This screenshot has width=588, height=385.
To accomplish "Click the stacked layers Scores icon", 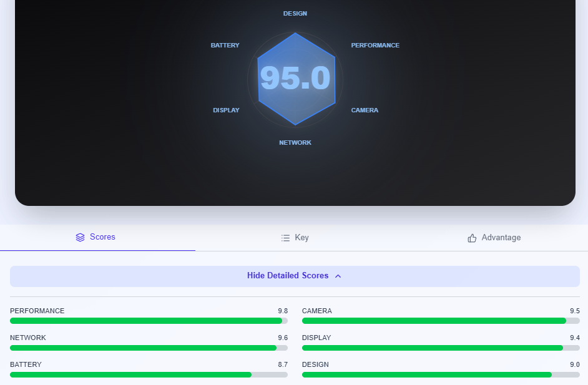I will pyautogui.click(x=81, y=237).
